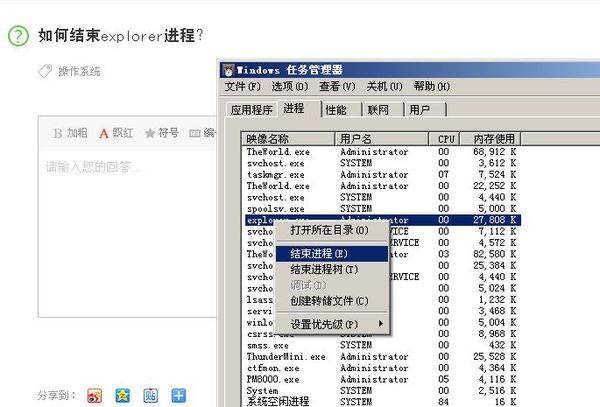The width and height of the screenshot is (600, 407).
Task: Open the 查看(V) menu
Action: 336,86
